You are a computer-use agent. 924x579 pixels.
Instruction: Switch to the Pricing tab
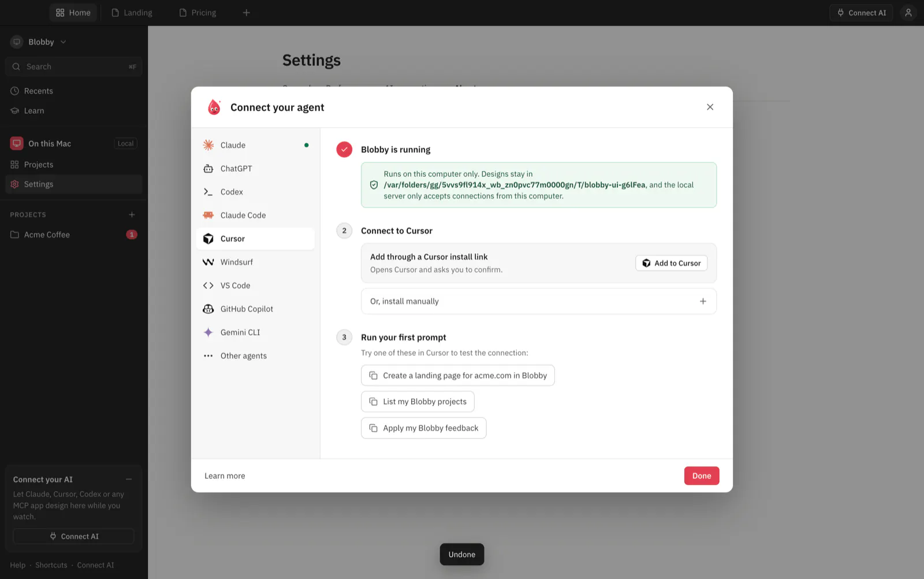tap(198, 13)
